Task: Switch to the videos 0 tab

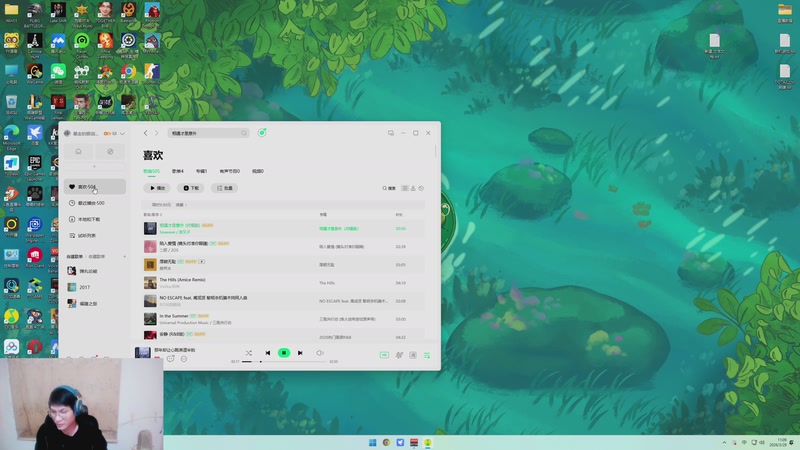Action: (x=258, y=171)
